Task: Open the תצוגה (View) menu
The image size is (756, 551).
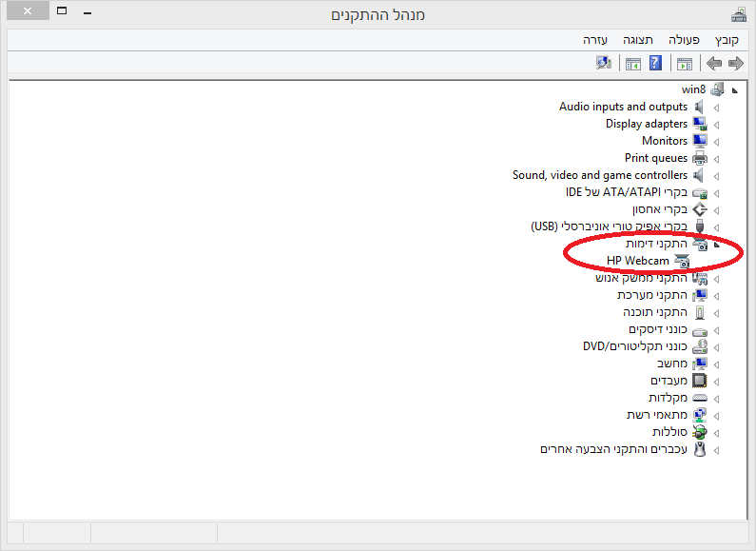Action: click(637, 40)
